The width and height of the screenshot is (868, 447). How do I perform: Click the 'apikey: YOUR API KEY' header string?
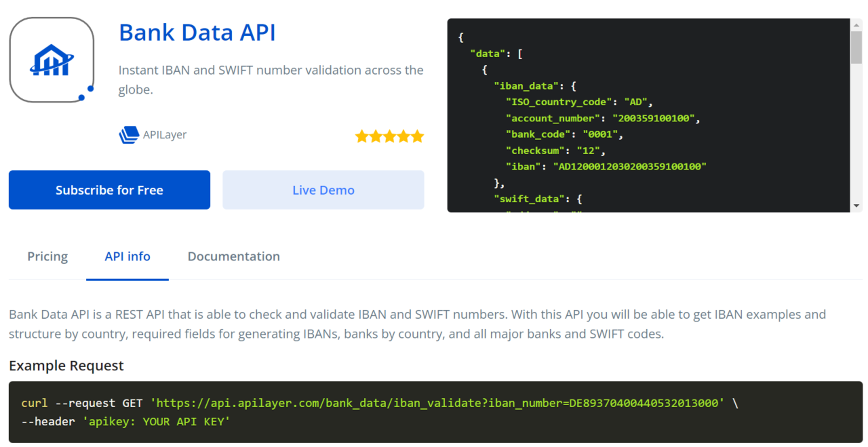[x=157, y=422]
